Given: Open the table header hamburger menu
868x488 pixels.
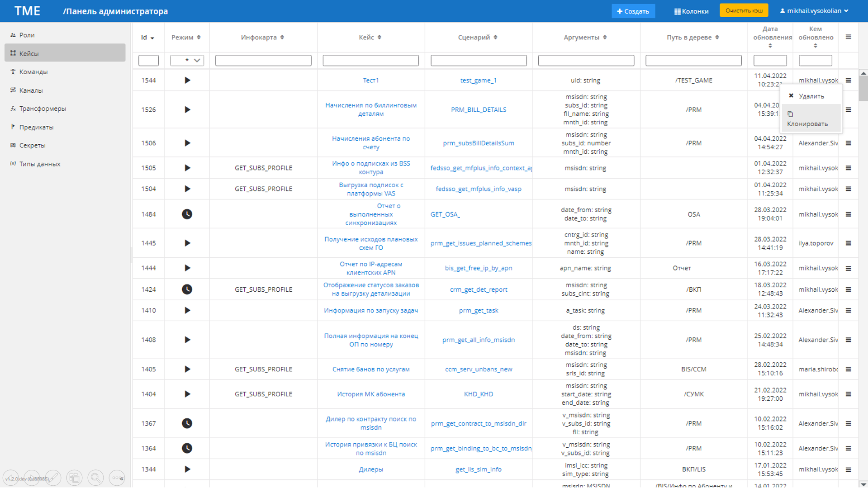Looking at the screenshot, I should pyautogui.click(x=848, y=37).
